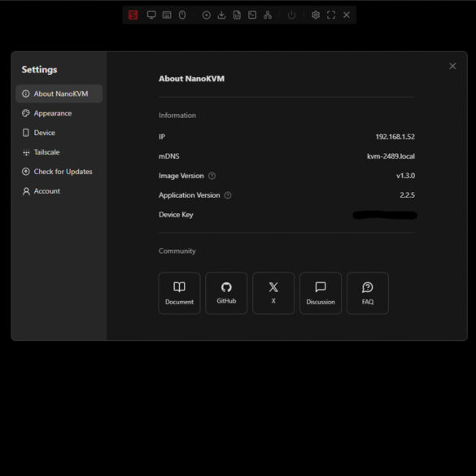Click Application Version help question icon

pos(228,195)
